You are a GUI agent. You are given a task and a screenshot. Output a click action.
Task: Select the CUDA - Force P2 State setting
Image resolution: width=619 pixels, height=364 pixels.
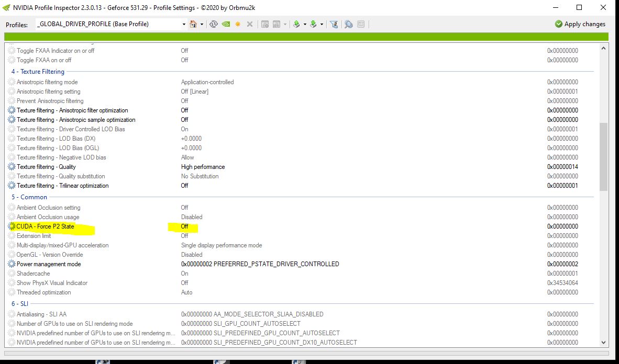[45, 226]
